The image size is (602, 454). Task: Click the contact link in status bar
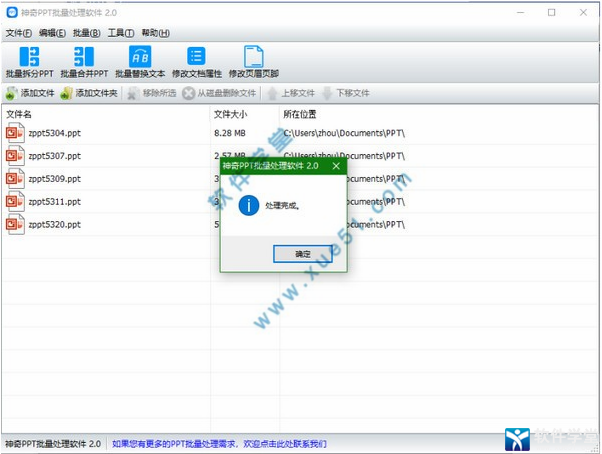click(218, 443)
